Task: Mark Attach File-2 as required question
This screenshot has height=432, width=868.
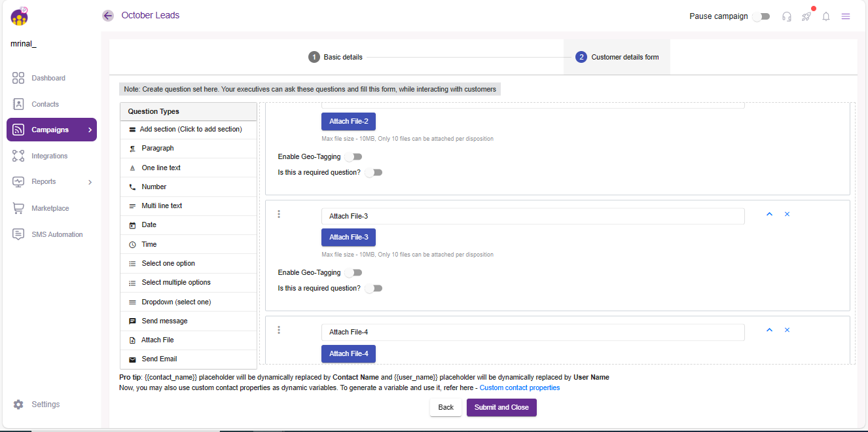Action: coord(373,173)
